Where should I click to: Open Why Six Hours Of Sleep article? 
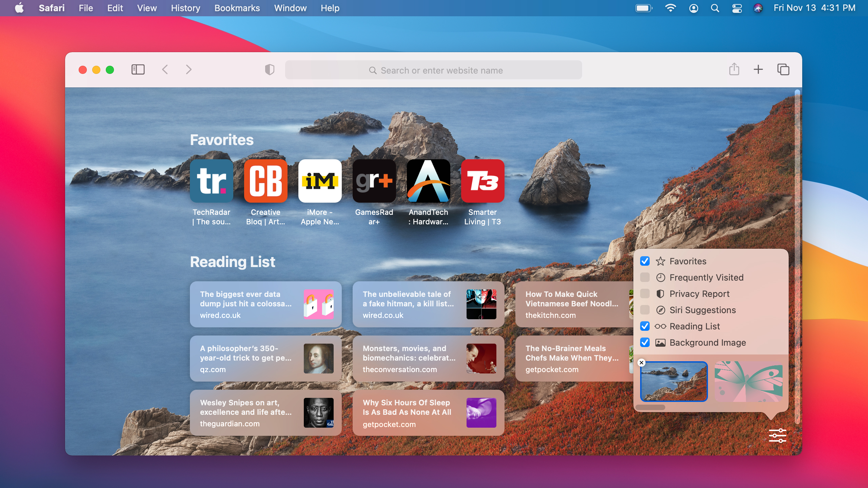pos(428,413)
